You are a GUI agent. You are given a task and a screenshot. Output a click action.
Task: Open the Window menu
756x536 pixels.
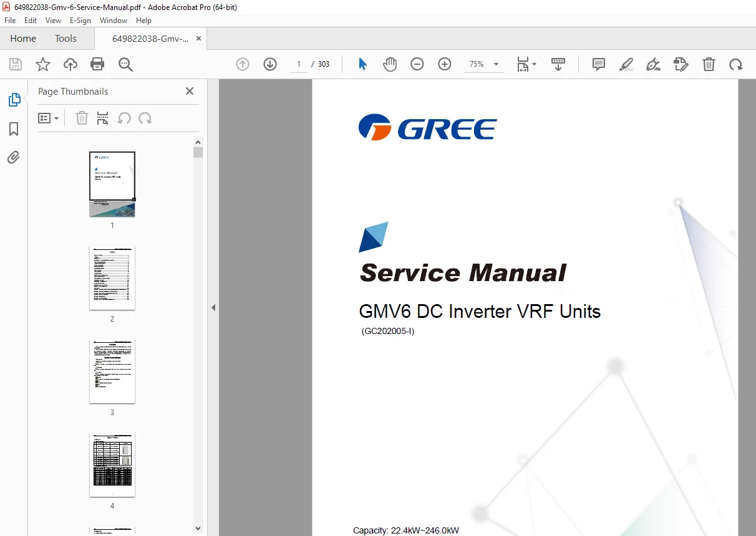(x=114, y=21)
